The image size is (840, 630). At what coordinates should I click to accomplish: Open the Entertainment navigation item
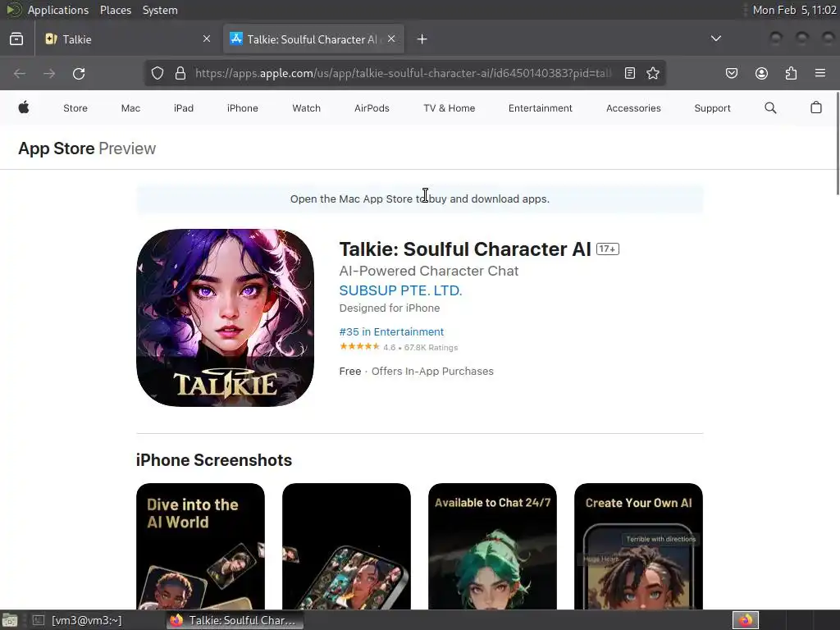540,108
